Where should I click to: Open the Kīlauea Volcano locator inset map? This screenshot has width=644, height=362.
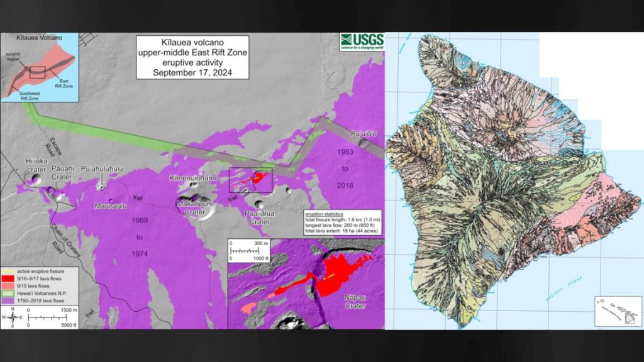coord(40,67)
